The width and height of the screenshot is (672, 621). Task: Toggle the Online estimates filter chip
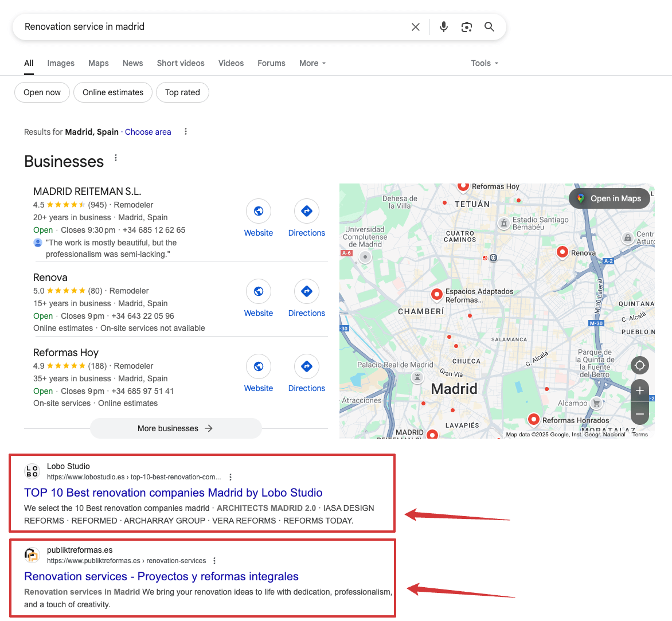click(x=112, y=92)
